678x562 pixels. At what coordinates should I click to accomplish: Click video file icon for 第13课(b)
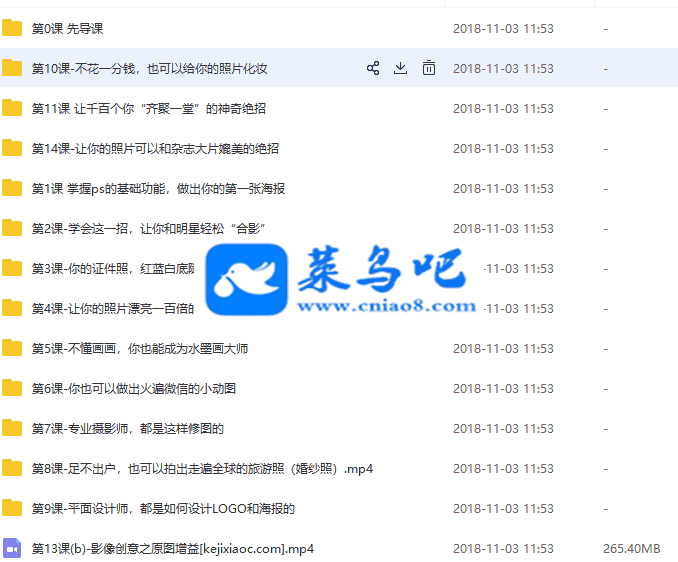pos(12,548)
